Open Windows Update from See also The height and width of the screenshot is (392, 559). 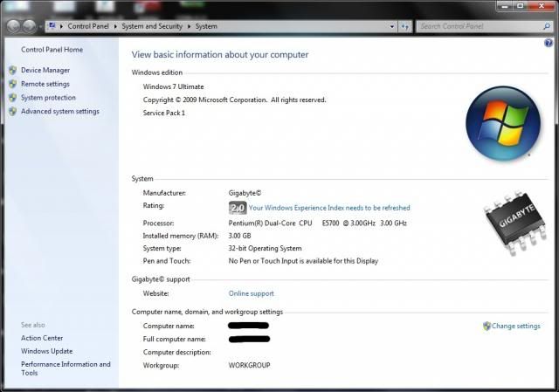[47, 351]
